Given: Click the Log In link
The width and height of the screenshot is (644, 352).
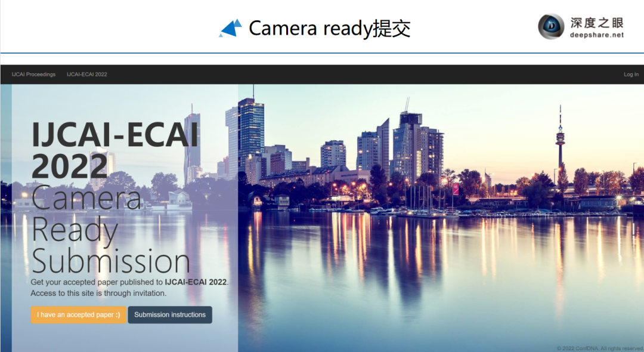Looking at the screenshot, I should 631,75.
